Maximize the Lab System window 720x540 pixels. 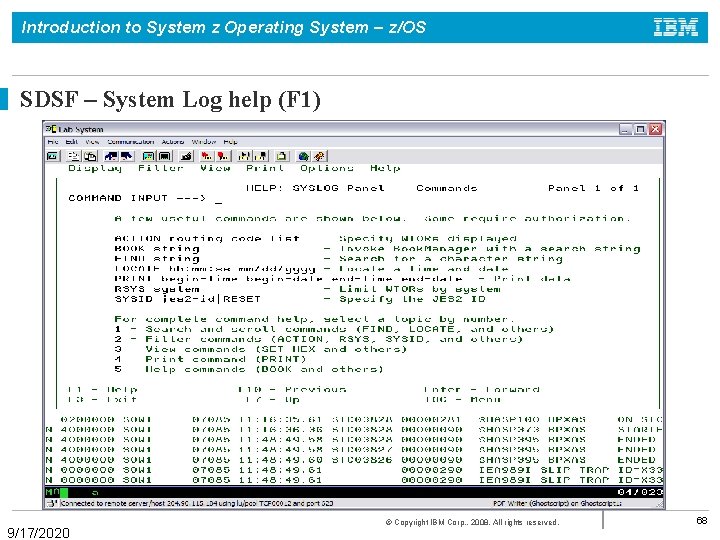640,129
